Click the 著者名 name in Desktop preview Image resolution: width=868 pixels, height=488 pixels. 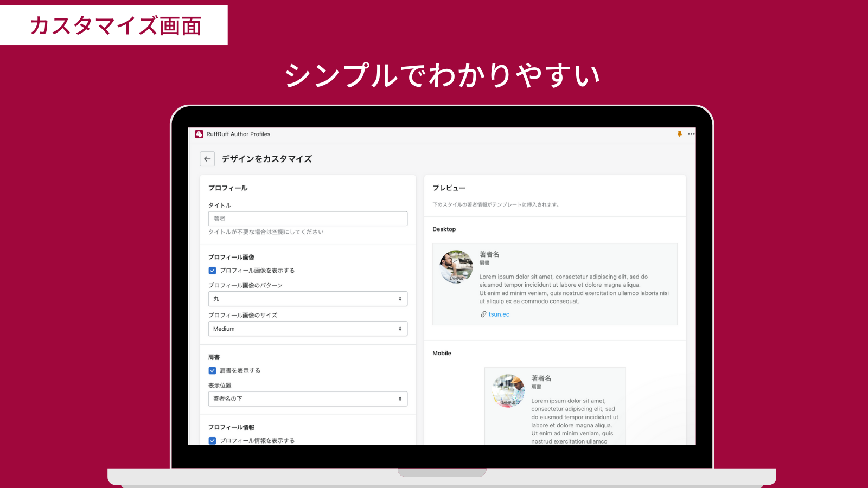tap(489, 254)
